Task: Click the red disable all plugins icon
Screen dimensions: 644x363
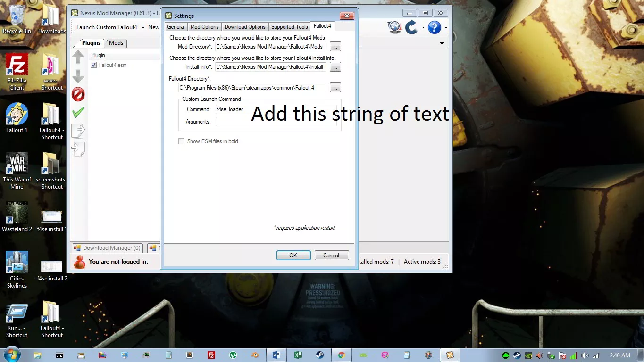Action: coord(78,94)
